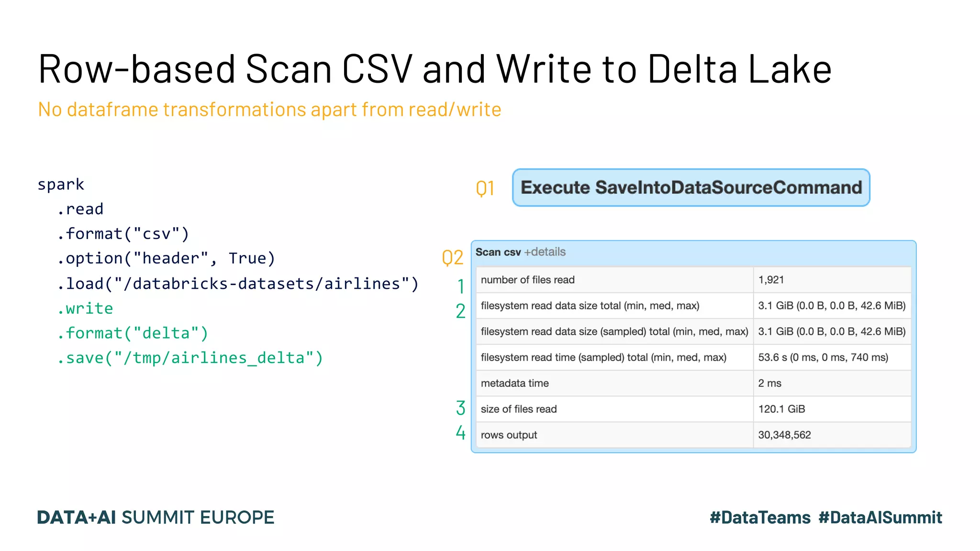Image resolution: width=980 pixels, height=551 pixels.
Task: Click the #DataTeams hashtag
Action: pyautogui.click(x=760, y=518)
